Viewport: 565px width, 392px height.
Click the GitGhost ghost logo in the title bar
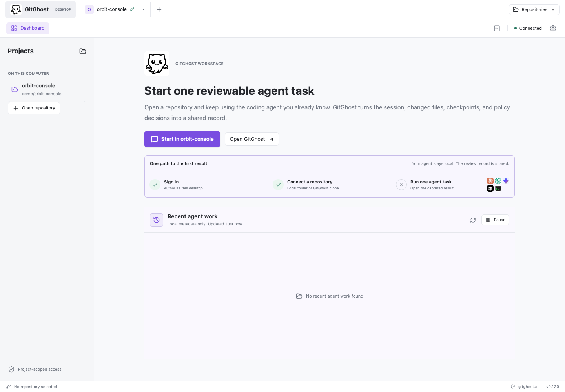pyautogui.click(x=16, y=9)
